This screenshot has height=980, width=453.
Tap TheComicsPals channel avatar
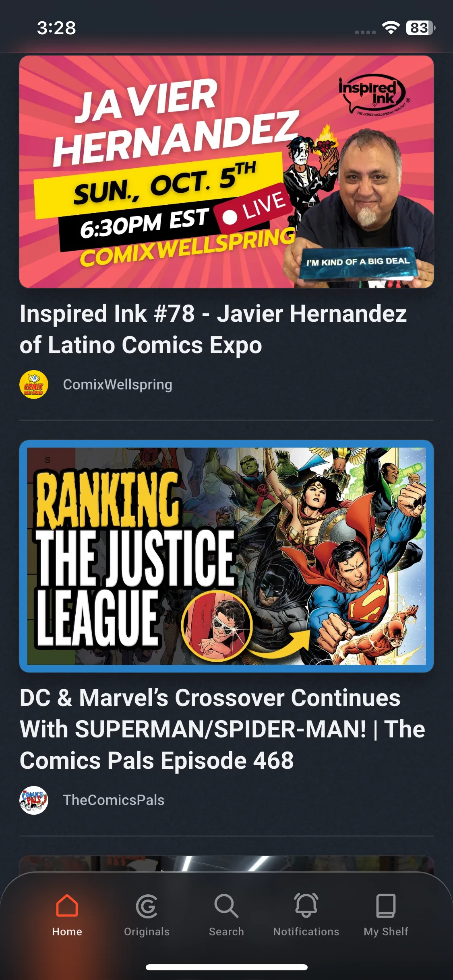coord(34,800)
